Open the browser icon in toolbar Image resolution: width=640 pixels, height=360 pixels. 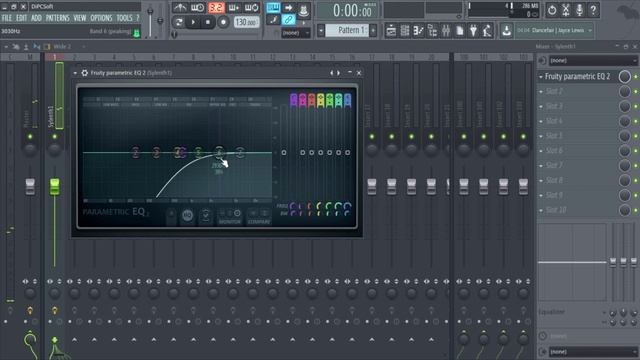[x=432, y=31]
